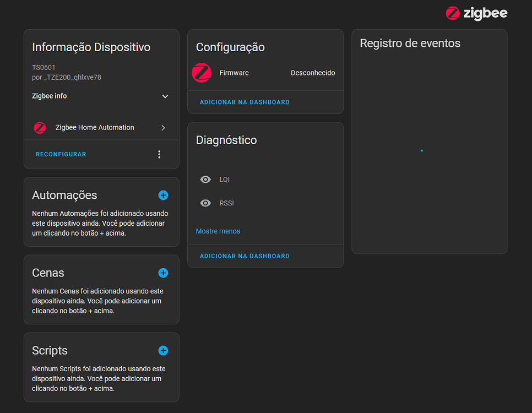Click ADICIONAR NA DASHBOARD under Diagnóstico
Viewport: 532px width, 413px height.
[x=245, y=256]
